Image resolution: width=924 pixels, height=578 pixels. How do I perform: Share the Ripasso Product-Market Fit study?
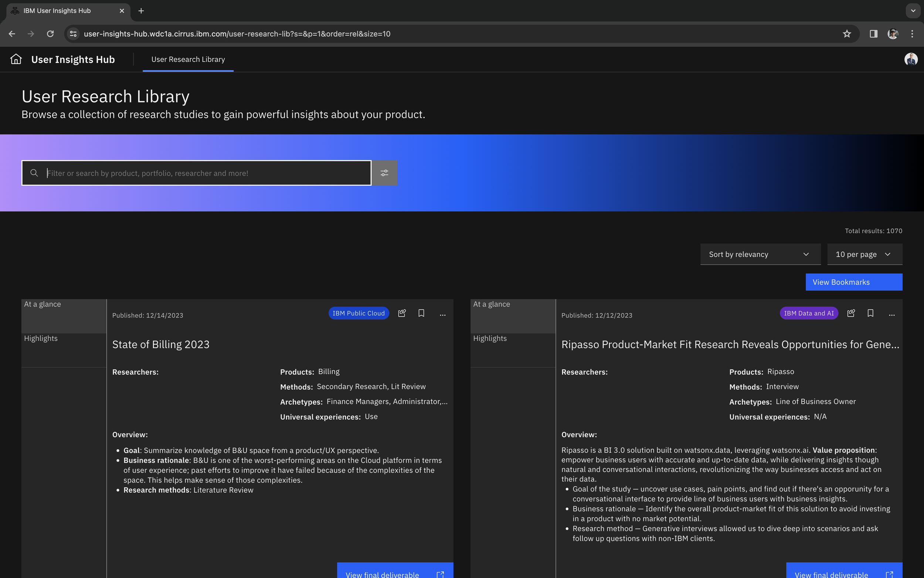point(851,314)
